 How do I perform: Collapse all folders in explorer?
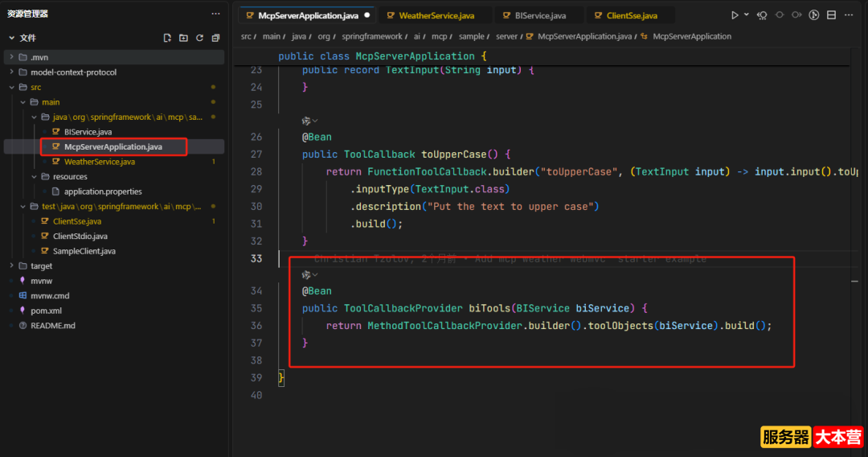[215, 38]
